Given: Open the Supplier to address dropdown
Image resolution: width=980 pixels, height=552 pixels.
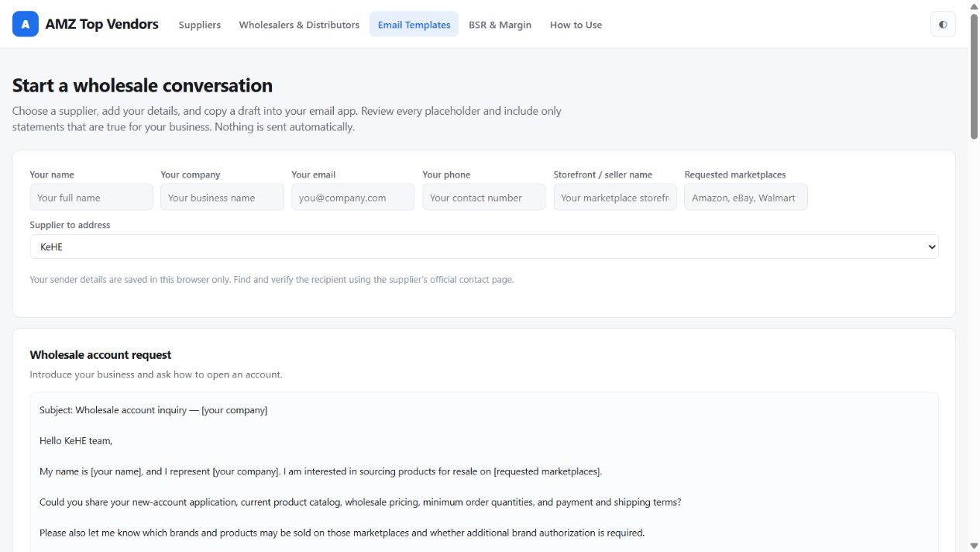Looking at the screenshot, I should click(x=484, y=247).
